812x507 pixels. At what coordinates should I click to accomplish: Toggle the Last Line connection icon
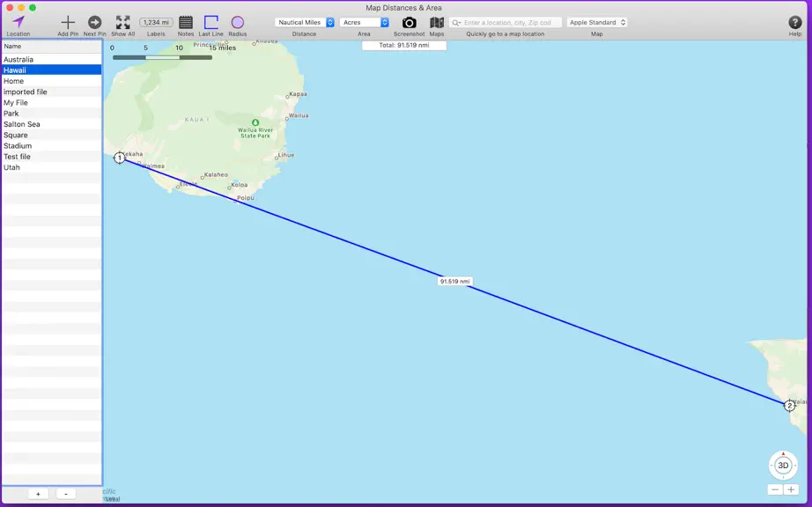[x=210, y=22]
